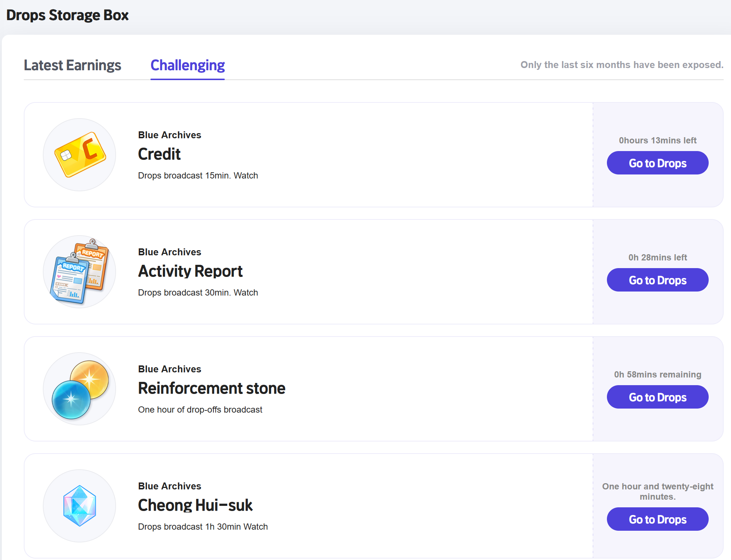The height and width of the screenshot is (560, 731).
Task: Click the blue crystal gem icon
Action: (79, 506)
